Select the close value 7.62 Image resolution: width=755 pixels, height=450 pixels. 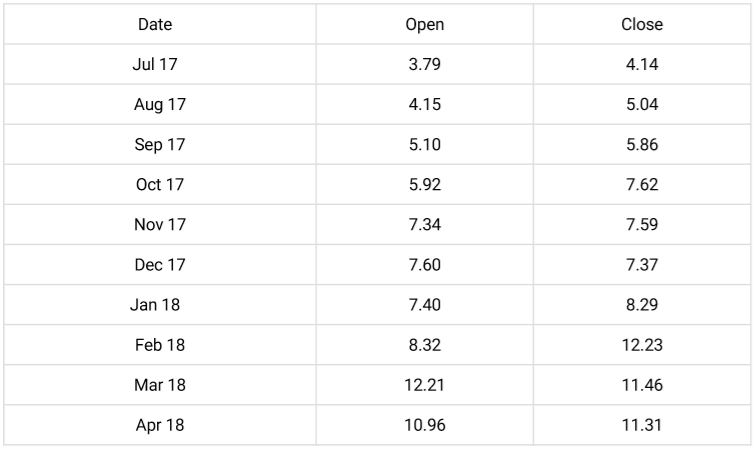tap(642, 184)
